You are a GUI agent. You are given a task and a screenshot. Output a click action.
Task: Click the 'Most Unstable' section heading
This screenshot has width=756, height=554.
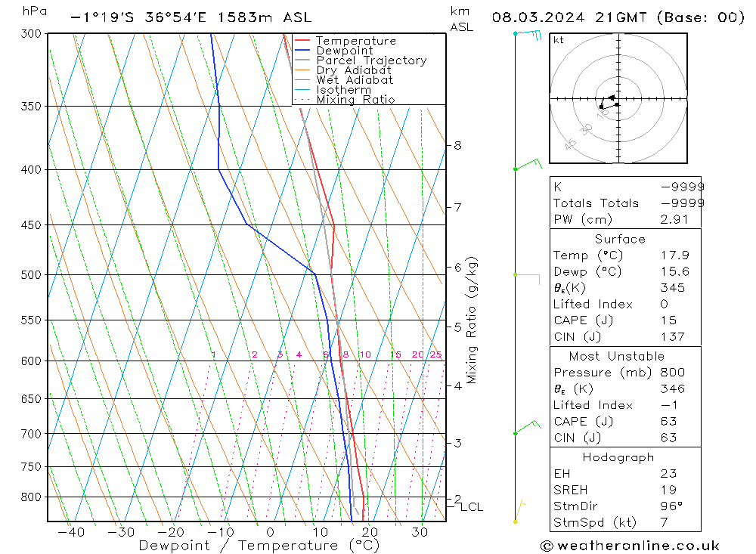click(617, 356)
